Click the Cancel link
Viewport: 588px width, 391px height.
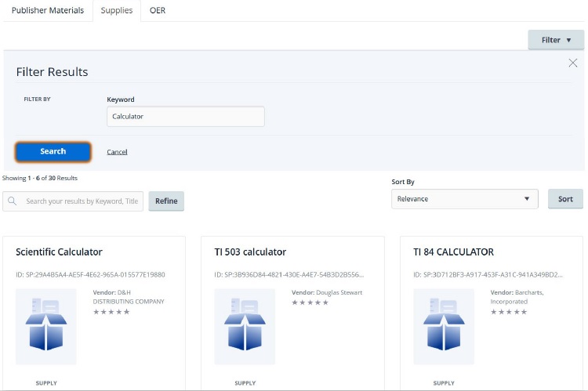click(117, 152)
